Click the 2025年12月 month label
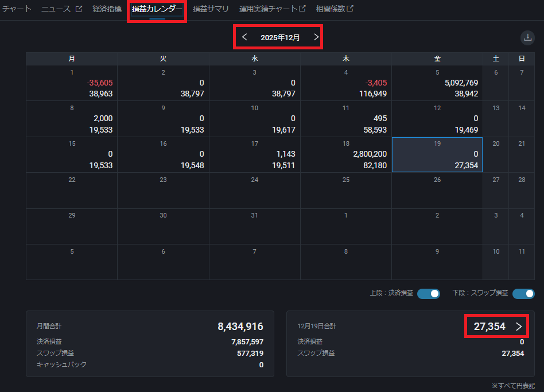The height and width of the screenshot is (392, 544). click(280, 37)
